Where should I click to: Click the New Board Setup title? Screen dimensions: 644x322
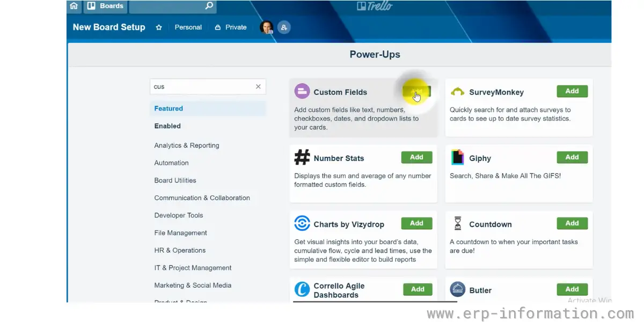tap(109, 27)
